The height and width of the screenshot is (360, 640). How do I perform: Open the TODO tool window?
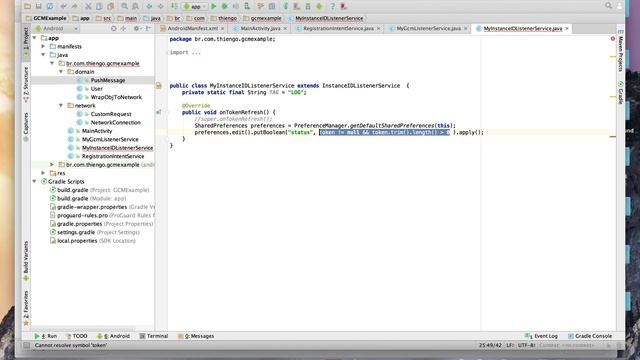coord(76,336)
